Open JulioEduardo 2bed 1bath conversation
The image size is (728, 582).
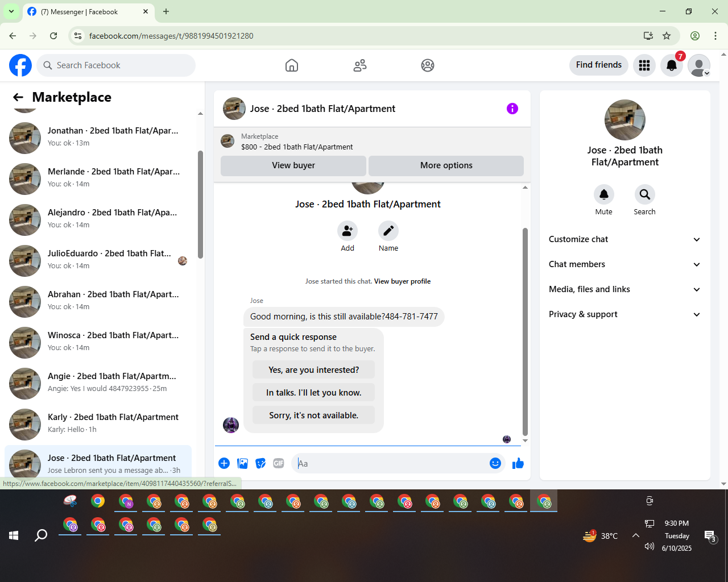(x=98, y=261)
